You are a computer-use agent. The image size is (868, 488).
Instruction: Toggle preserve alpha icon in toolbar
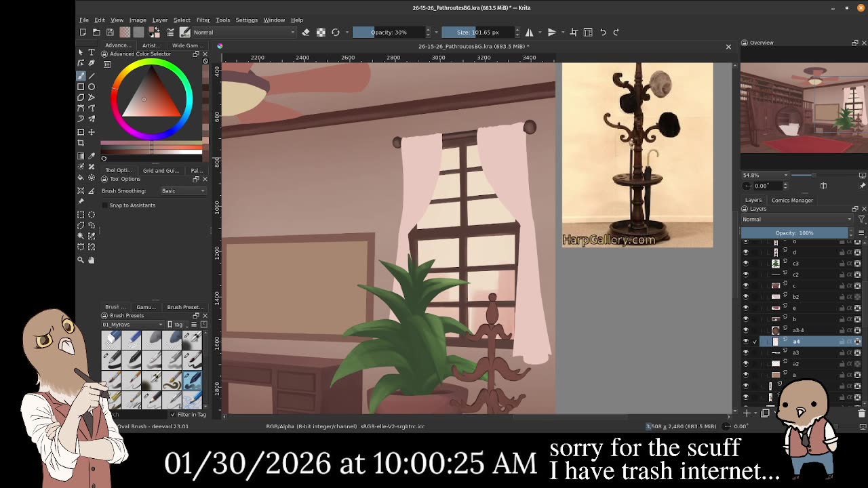[x=321, y=32]
